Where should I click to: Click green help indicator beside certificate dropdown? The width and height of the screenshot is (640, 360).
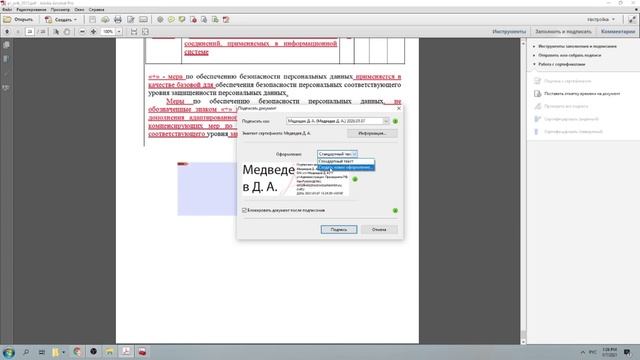pyautogui.click(x=395, y=121)
